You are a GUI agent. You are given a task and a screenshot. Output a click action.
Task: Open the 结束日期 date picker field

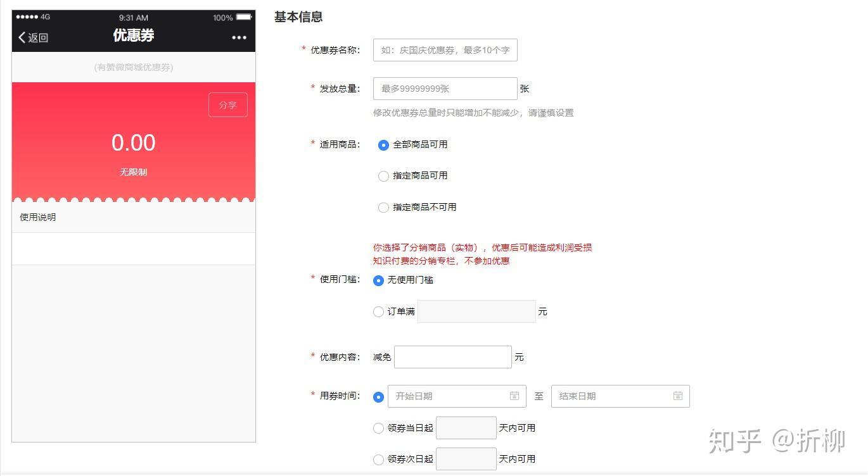(x=620, y=396)
